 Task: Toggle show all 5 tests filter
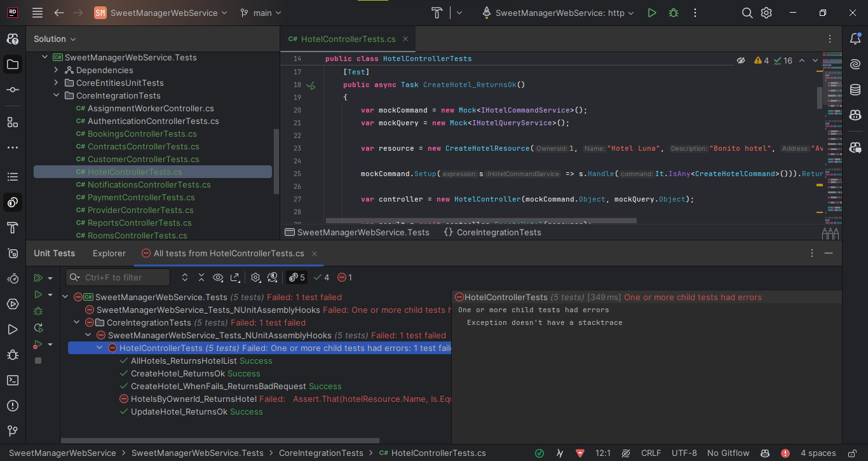coord(297,277)
